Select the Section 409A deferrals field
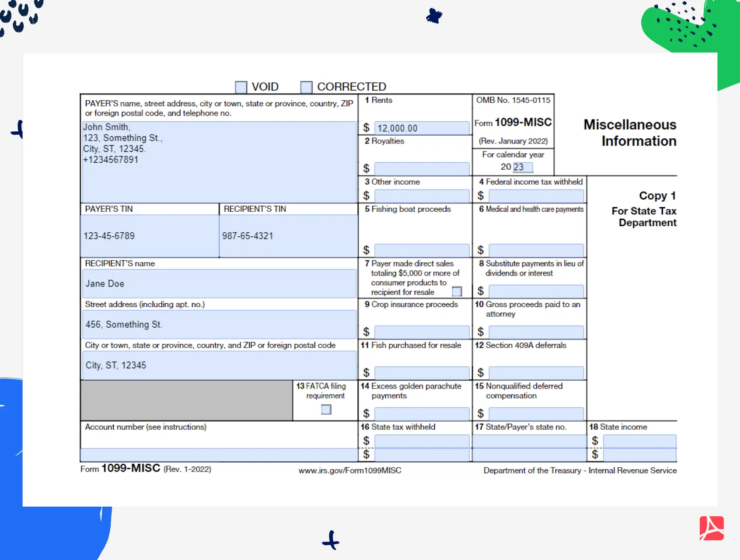 pyautogui.click(x=536, y=373)
